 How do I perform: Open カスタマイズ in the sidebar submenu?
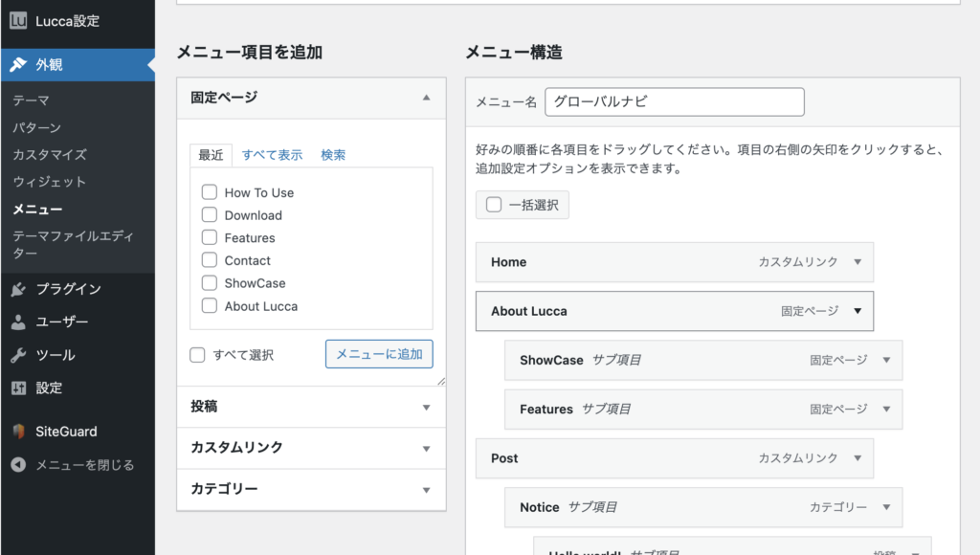50,155
